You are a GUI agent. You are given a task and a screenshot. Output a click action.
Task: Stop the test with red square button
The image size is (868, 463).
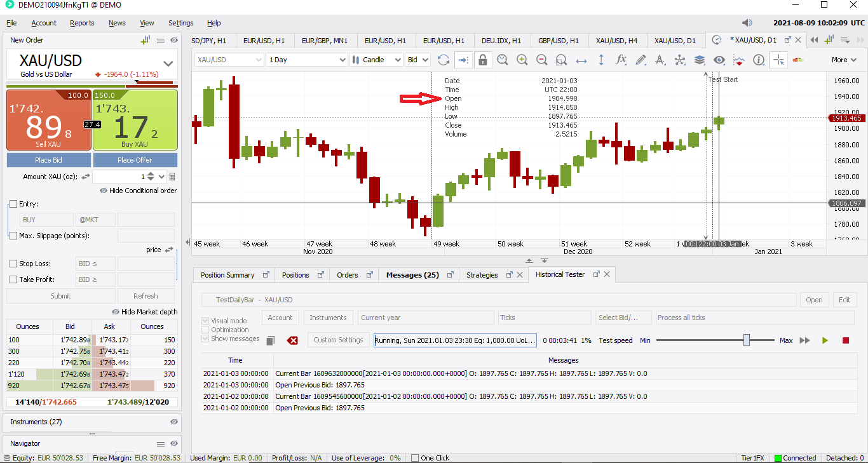tap(846, 340)
